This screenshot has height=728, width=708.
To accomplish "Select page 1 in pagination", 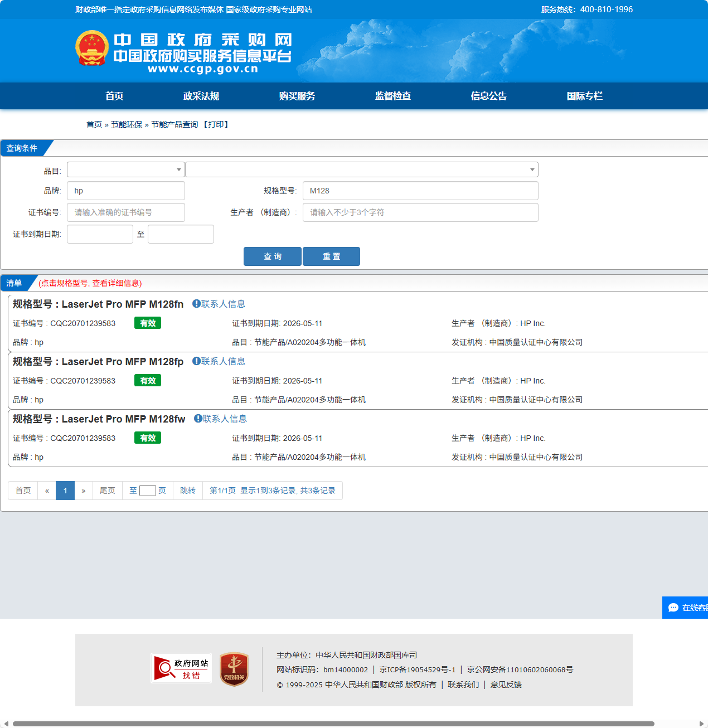I will tap(65, 491).
